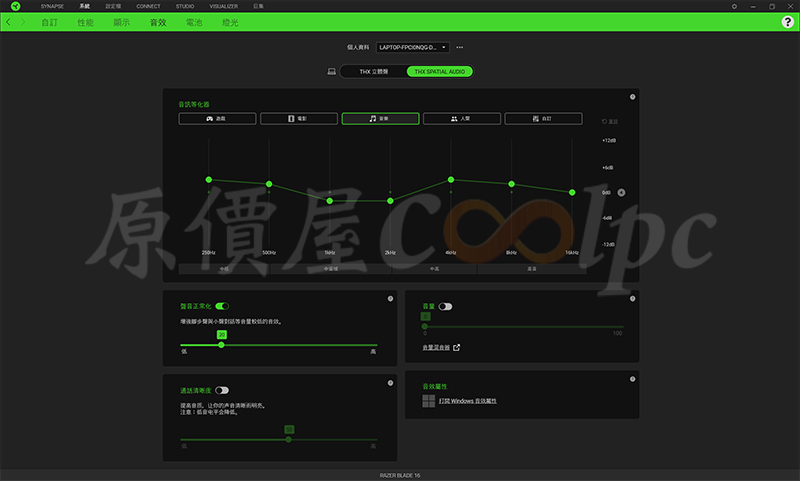Switch to the 燈光 tab
The image size is (800, 481).
coord(230,22)
